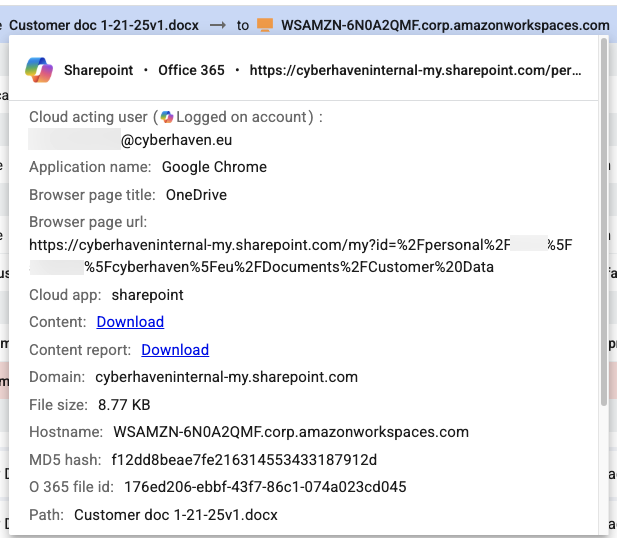The width and height of the screenshot is (617, 538).
Task: Click the orange computer icon in top row
Action: (265, 23)
